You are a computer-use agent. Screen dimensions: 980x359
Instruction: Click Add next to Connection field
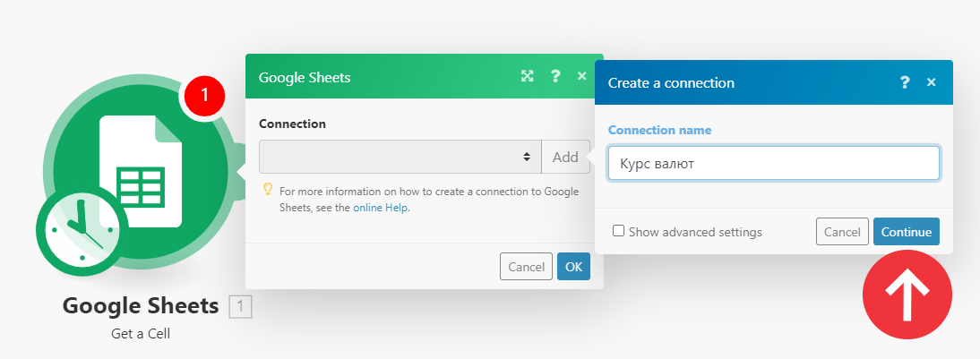pos(565,157)
